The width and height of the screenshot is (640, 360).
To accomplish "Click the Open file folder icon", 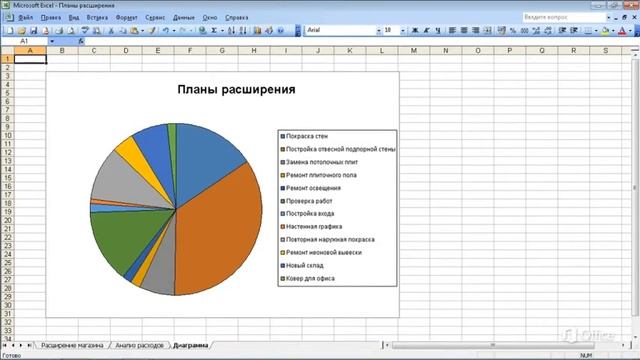I will click(22, 30).
